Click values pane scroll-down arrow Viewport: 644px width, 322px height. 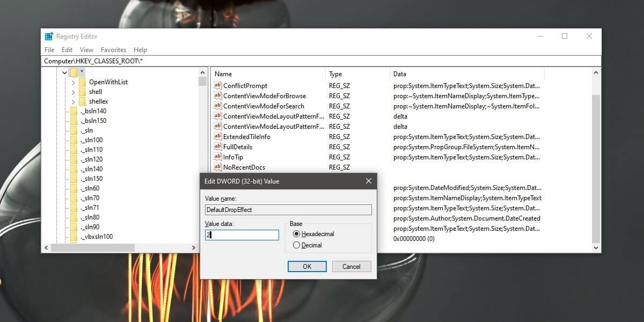pos(596,247)
